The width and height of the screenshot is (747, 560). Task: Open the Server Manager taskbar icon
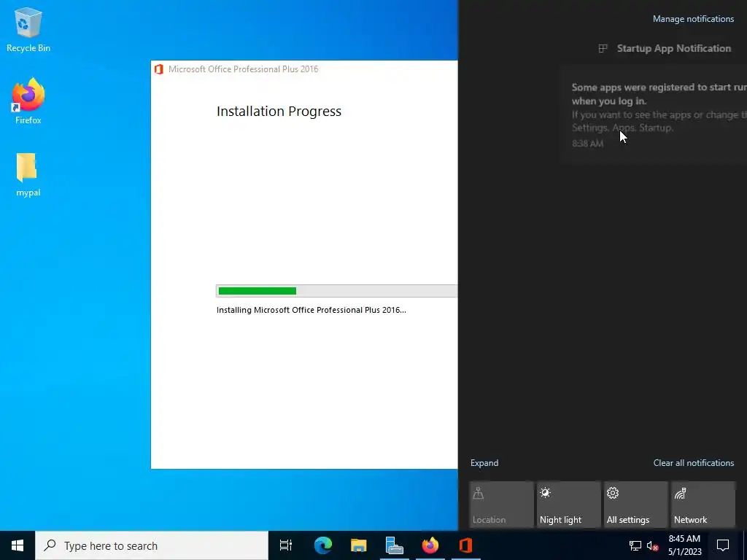click(x=395, y=545)
